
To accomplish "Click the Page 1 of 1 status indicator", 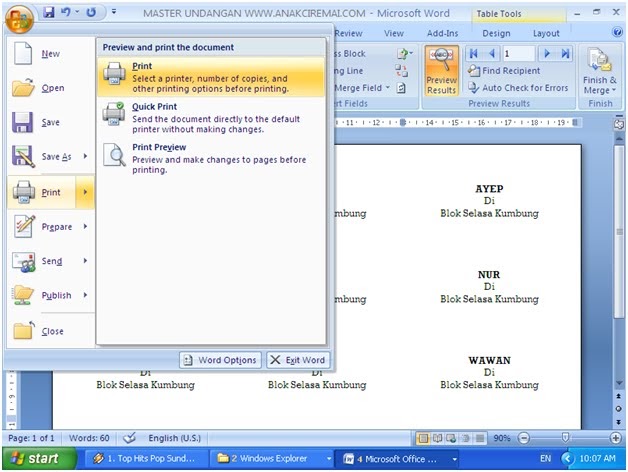I will [31, 438].
